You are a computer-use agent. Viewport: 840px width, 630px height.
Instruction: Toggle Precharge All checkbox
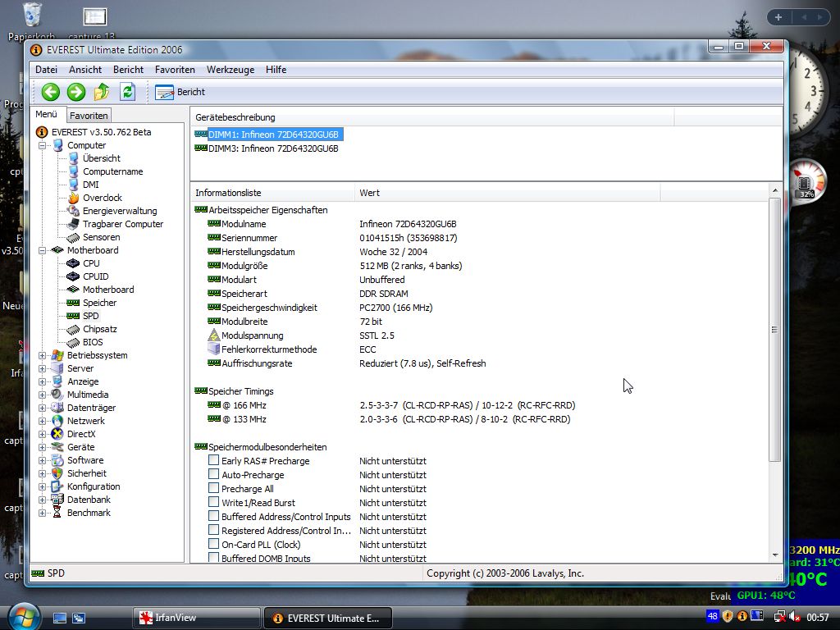coord(214,488)
